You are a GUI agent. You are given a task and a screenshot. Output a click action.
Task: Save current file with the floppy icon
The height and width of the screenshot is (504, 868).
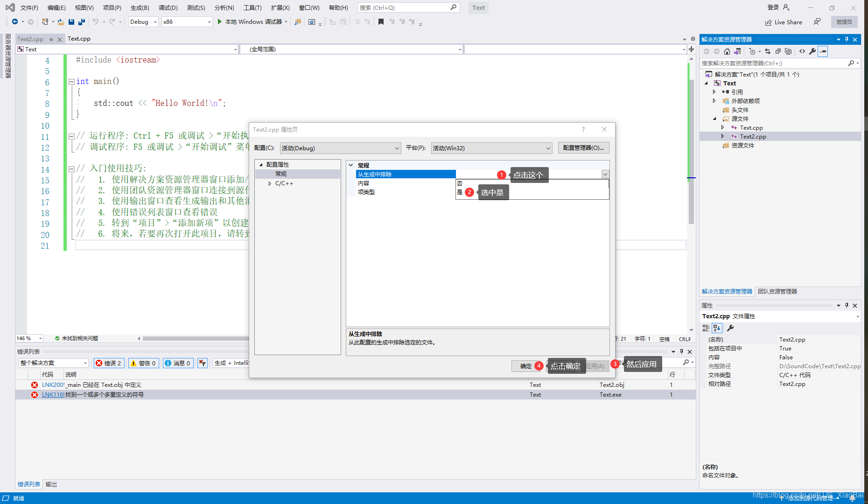pyautogui.click(x=71, y=22)
